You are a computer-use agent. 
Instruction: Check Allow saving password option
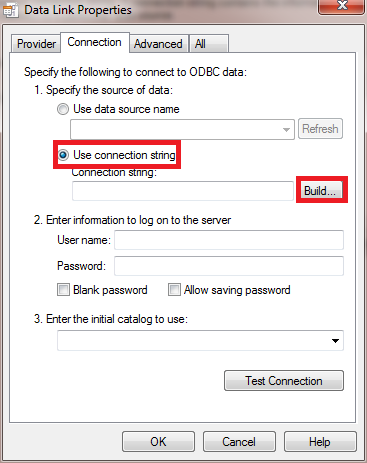[x=174, y=290]
